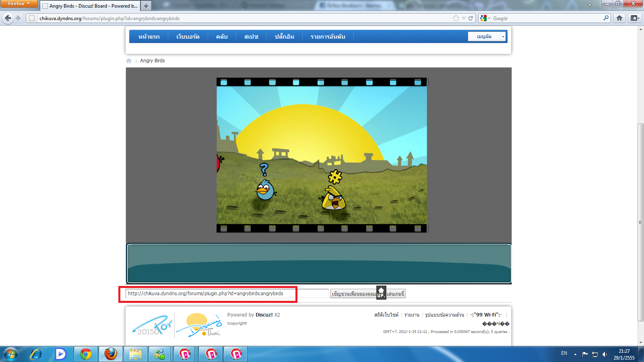Open the รายการอันดับ menu item
The height and width of the screenshot is (362, 644).
[328, 37]
